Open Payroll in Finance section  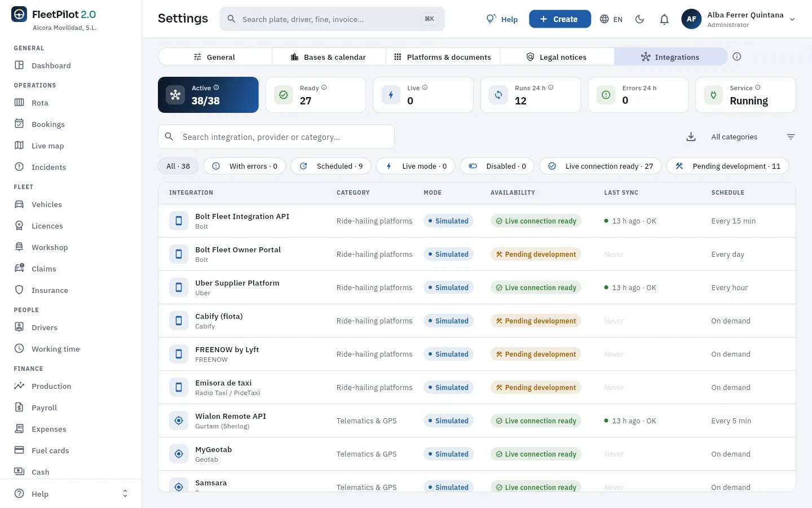point(70,408)
